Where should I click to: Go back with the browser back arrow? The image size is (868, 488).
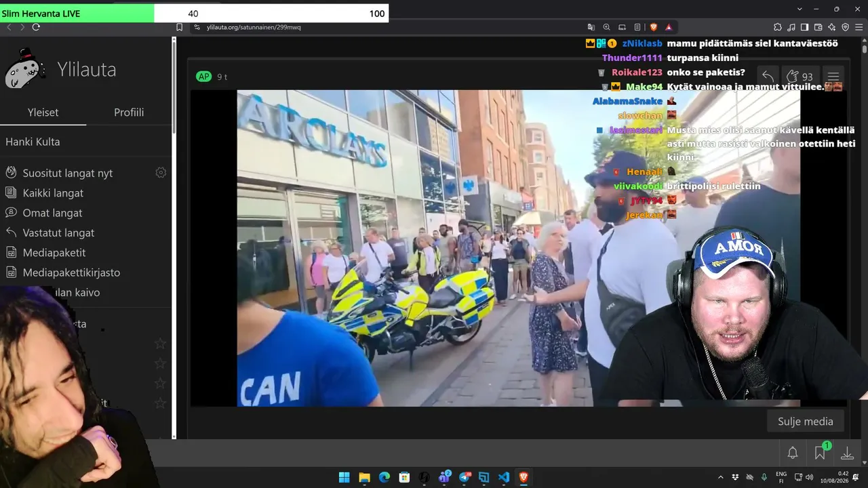9,27
